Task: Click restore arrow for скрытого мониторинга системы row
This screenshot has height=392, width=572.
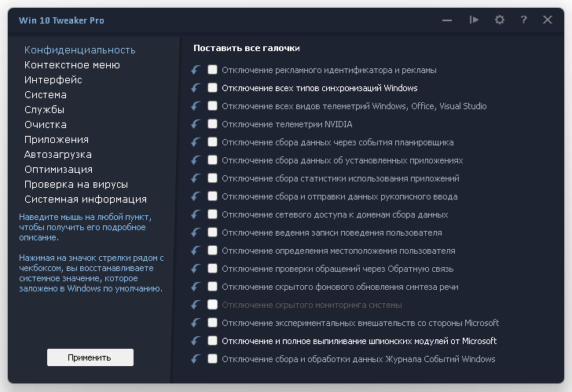Action: 196,305
